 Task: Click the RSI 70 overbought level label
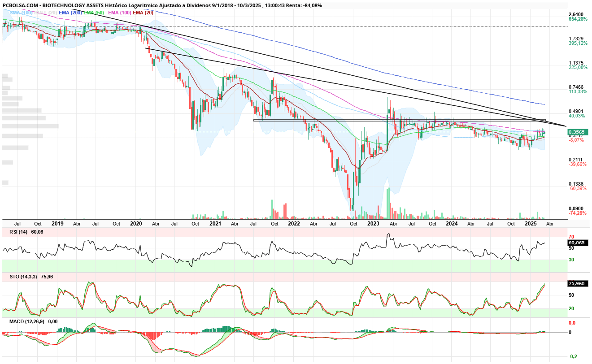click(572, 237)
